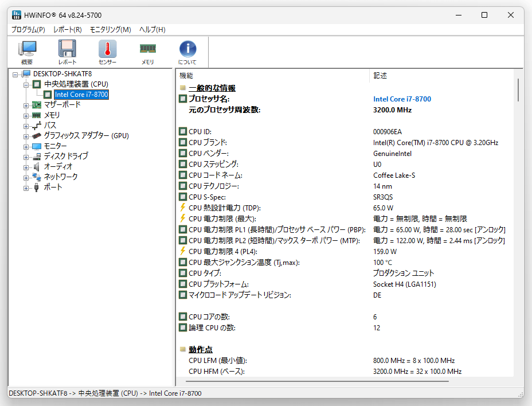Click the chip icon beside プロセッサ名
This screenshot has height=406, width=532.
183,99
